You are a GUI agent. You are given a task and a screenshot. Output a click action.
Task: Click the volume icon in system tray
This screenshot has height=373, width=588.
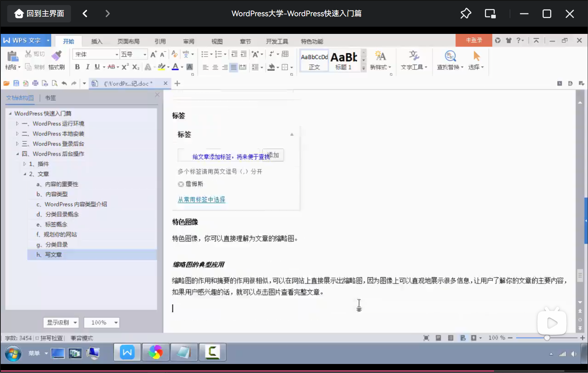click(x=574, y=354)
